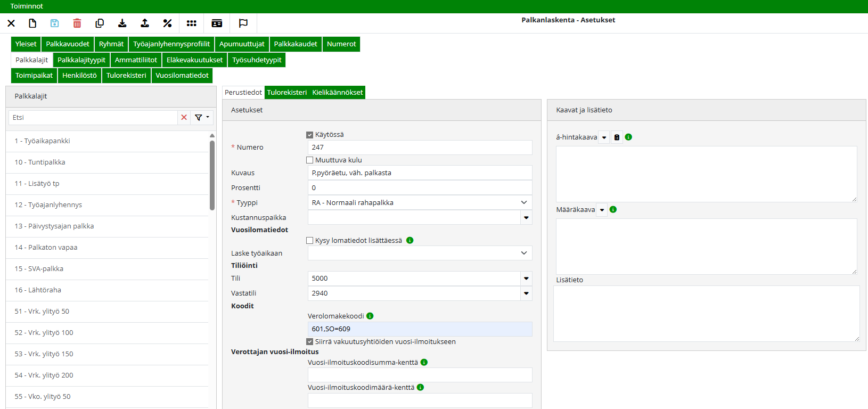The height and width of the screenshot is (409, 868).
Task: Click the close X toolbar icon
Action: coord(11,23)
